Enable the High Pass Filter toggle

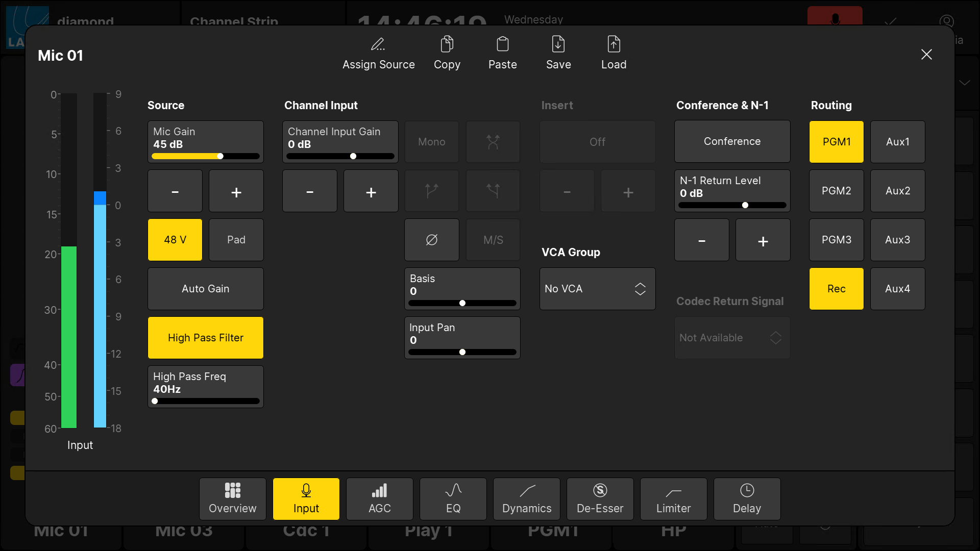tap(205, 338)
